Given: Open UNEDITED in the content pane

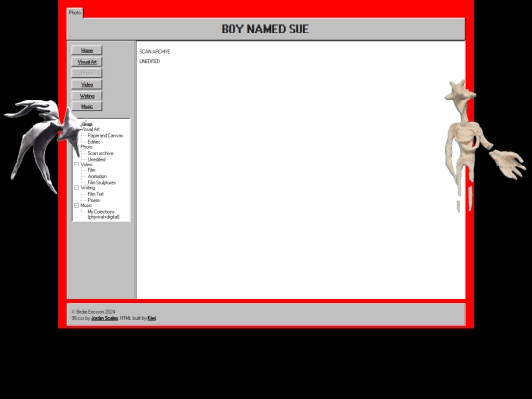Looking at the screenshot, I should click(150, 61).
